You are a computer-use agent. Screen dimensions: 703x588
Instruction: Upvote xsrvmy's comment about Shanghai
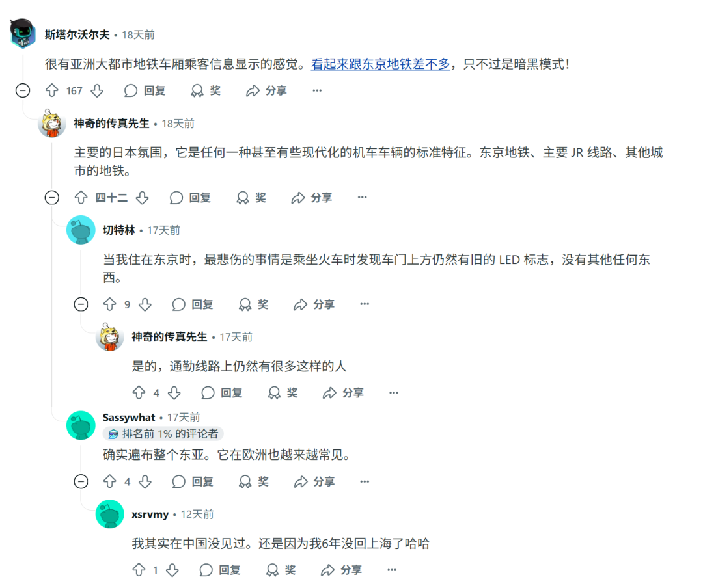click(x=139, y=570)
